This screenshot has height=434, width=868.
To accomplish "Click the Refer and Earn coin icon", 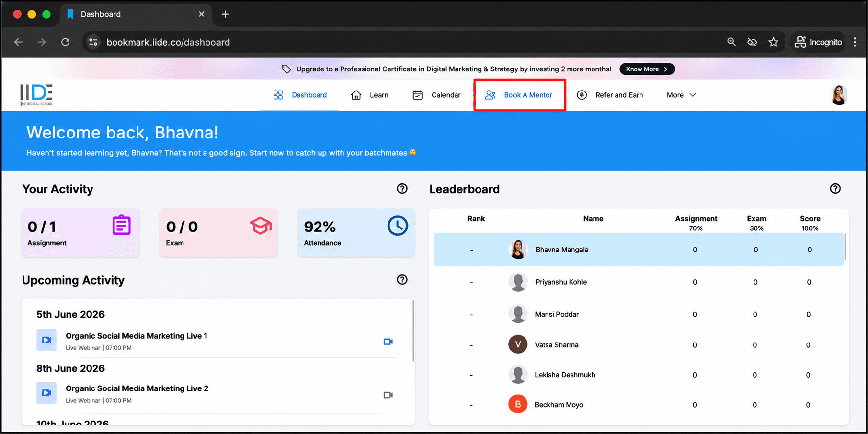I will [x=582, y=95].
